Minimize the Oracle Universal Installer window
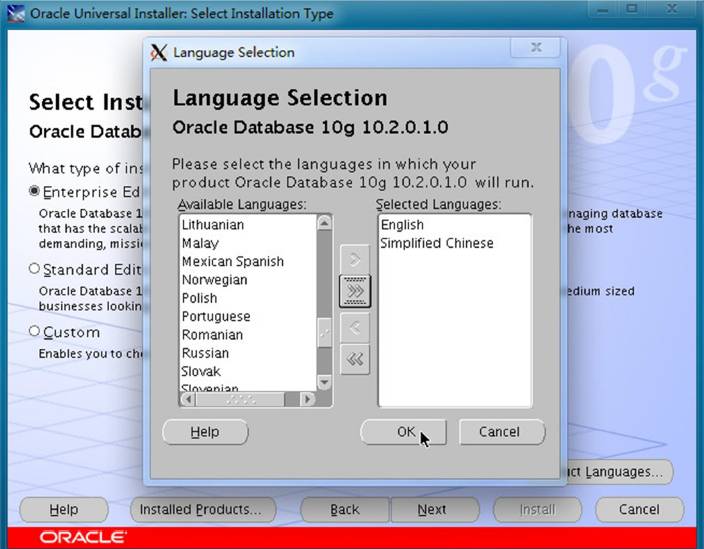The width and height of the screenshot is (704, 549). (603, 9)
